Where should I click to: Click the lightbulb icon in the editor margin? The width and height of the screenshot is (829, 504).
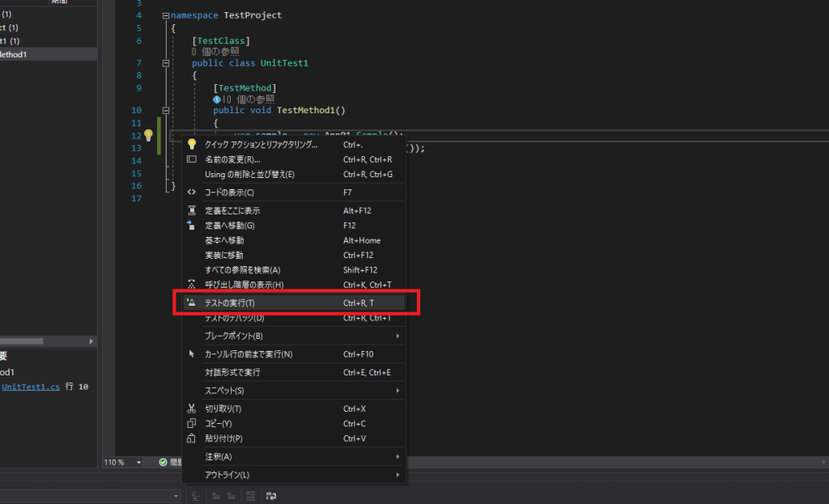point(148,135)
